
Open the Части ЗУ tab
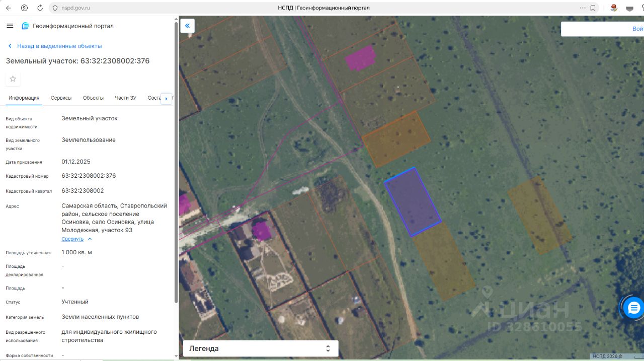(125, 98)
